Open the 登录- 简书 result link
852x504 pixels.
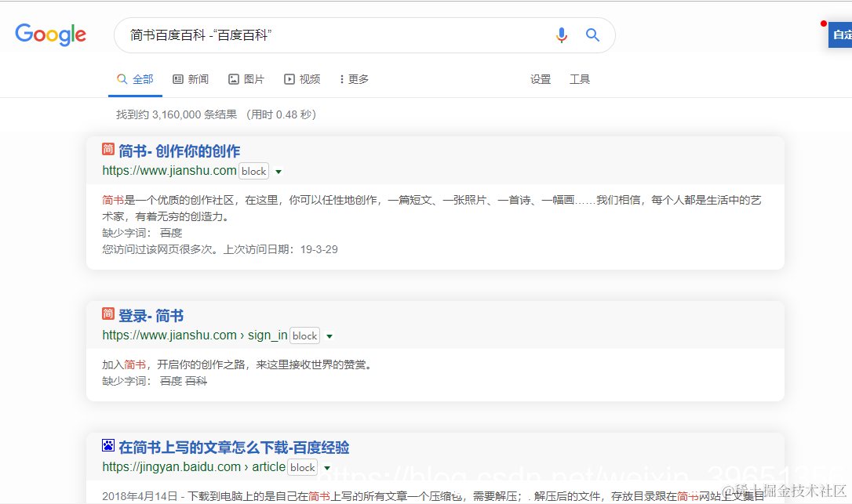pyautogui.click(x=151, y=315)
